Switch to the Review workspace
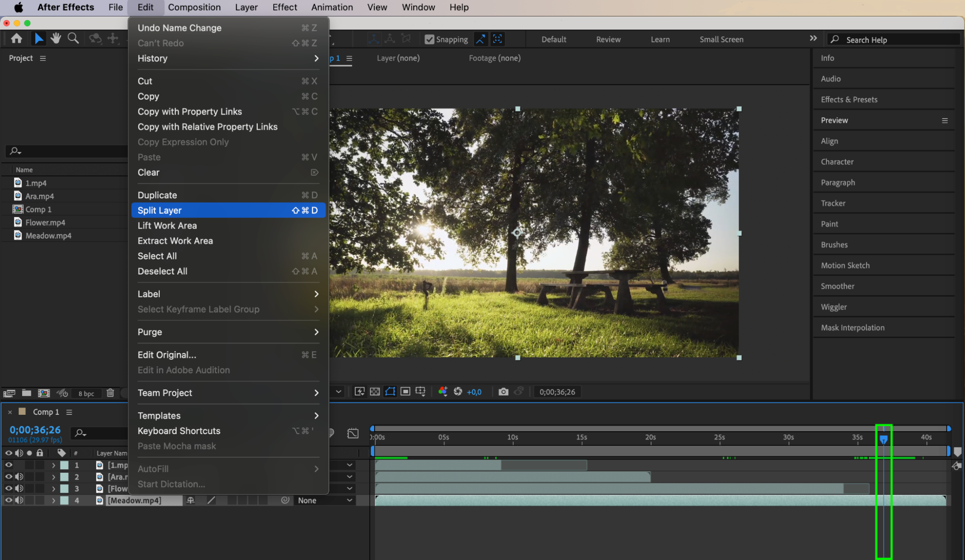Image resolution: width=965 pixels, height=560 pixels. pyautogui.click(x=608, y=40)
